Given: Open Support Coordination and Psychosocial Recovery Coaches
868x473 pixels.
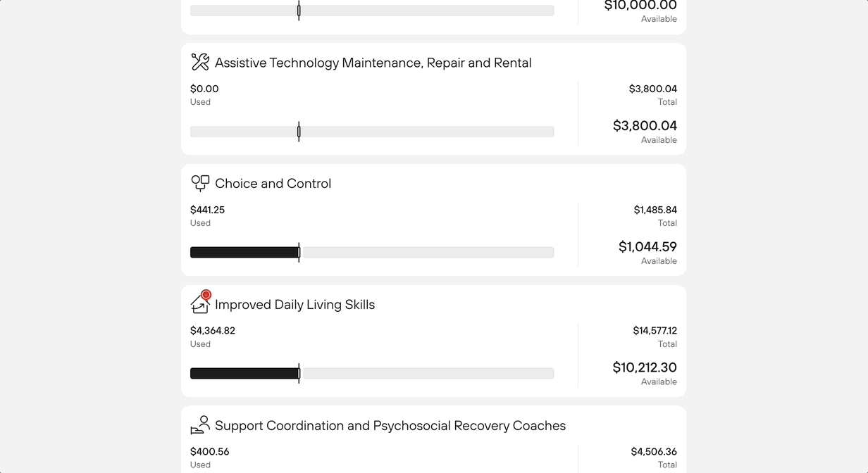Looking at the screenshot, I should [x=390, y=426].
